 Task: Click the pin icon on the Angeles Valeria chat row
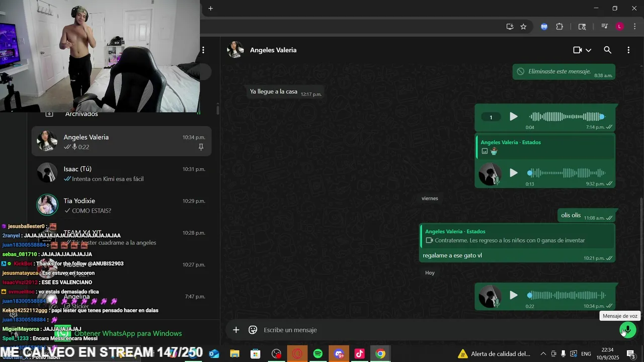click(x=201, y=147)
